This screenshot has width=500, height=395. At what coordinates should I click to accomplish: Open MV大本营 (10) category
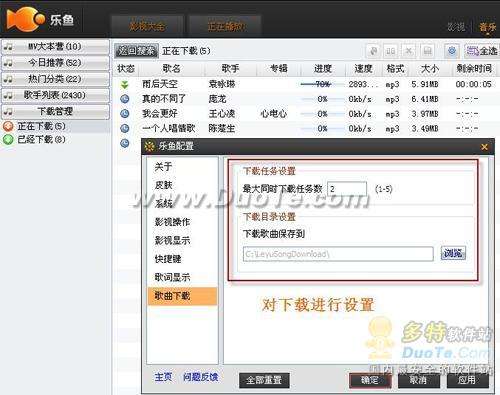pos(55,47)
